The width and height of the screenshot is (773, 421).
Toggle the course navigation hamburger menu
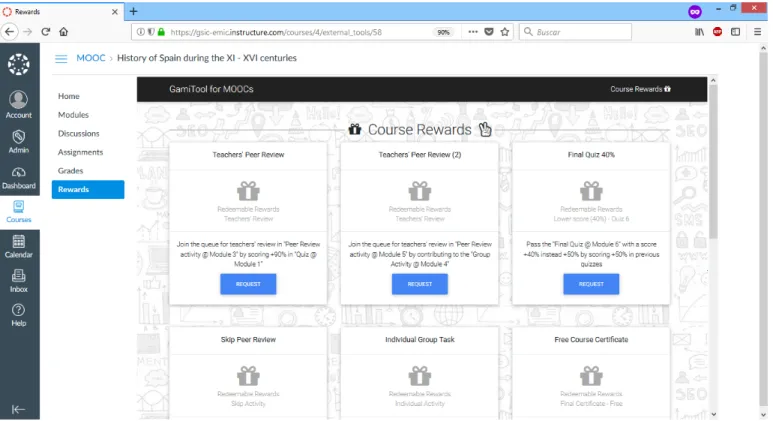(x=61, y=59)
